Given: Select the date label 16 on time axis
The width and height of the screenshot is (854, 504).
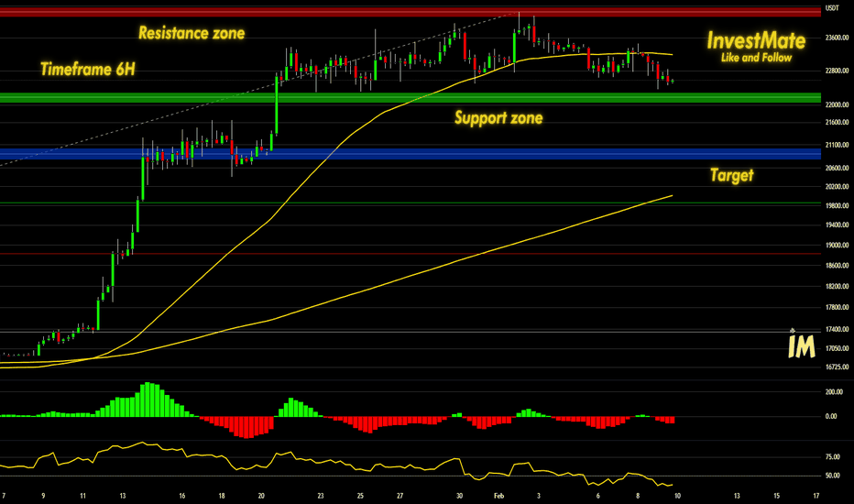Looking at the screenshot, I should coord(182,496).
